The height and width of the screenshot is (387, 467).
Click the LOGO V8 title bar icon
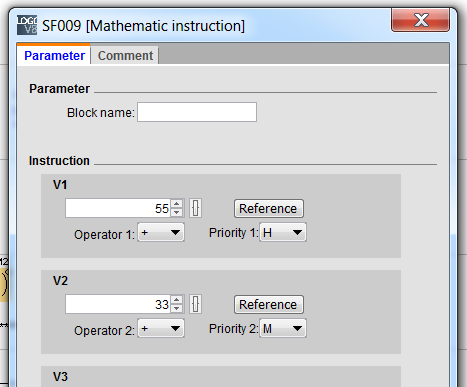pos(27,25)
